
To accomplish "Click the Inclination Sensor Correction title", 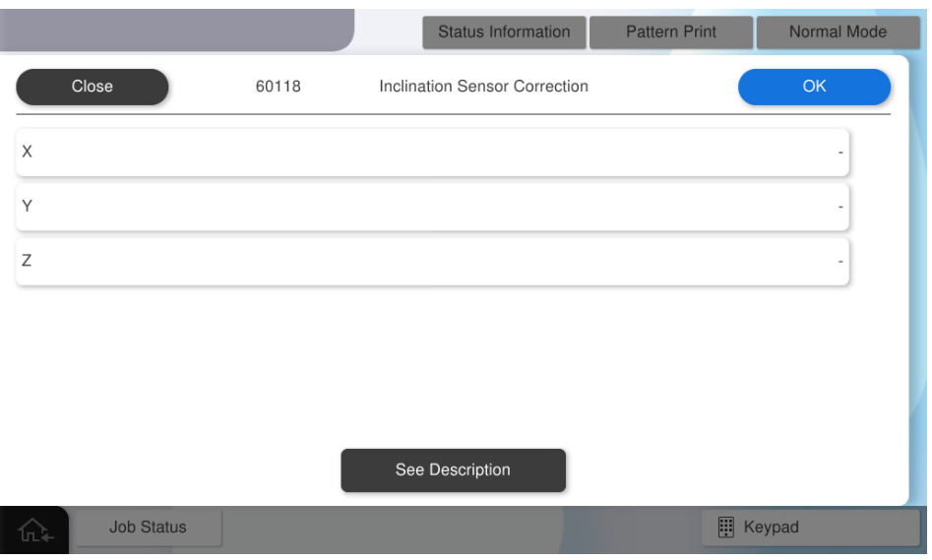I will click(483, 87).
